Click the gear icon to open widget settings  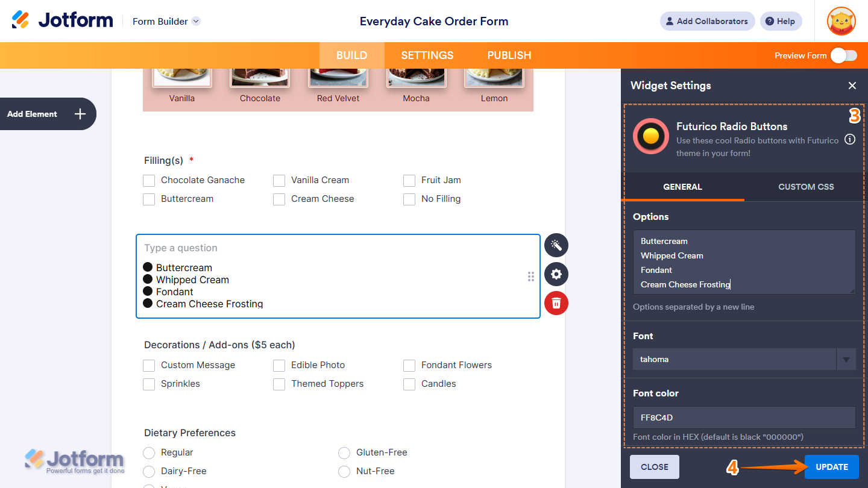coord(556,274)
